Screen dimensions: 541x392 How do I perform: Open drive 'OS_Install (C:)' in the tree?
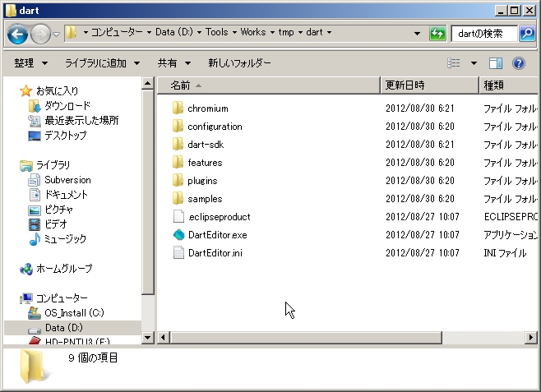pos(66,313)
